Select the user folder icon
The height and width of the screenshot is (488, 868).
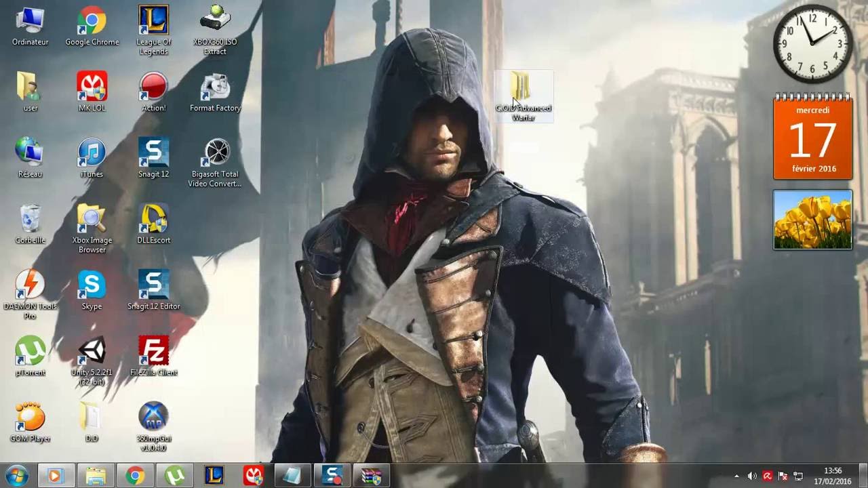[x=30, y=93]
